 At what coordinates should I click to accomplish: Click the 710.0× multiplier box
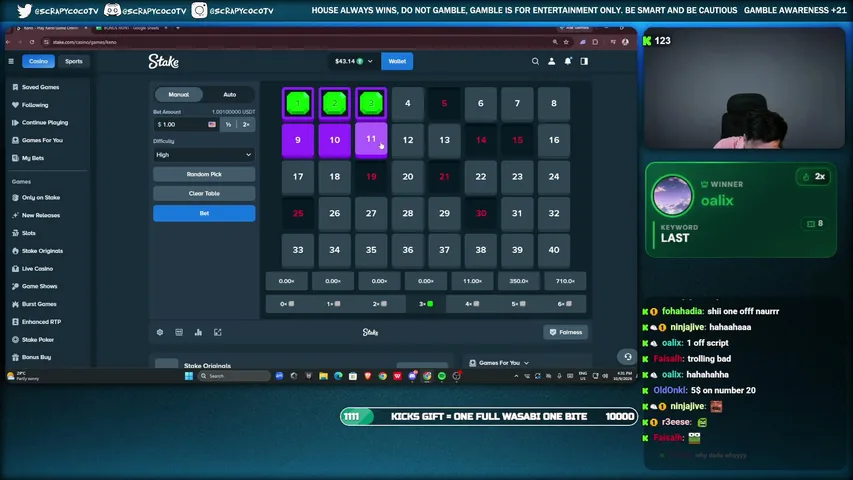click(565, 281)
